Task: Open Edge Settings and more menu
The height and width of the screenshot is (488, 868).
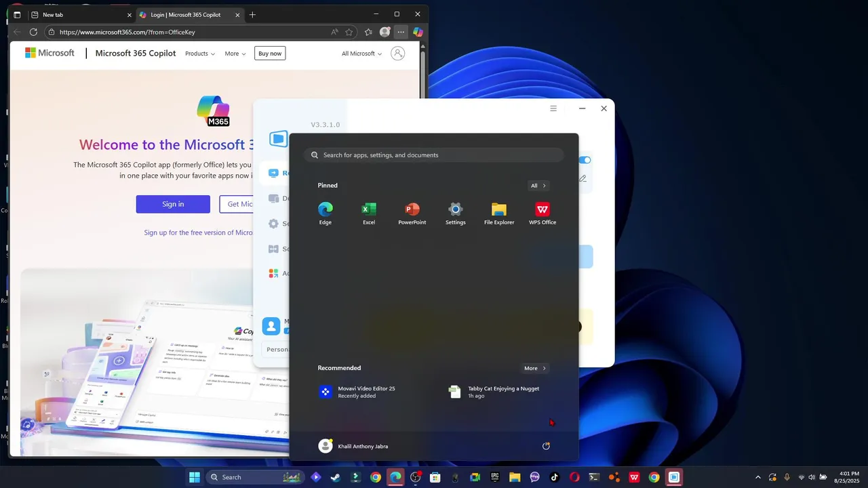Action: (x=401, y=32)
